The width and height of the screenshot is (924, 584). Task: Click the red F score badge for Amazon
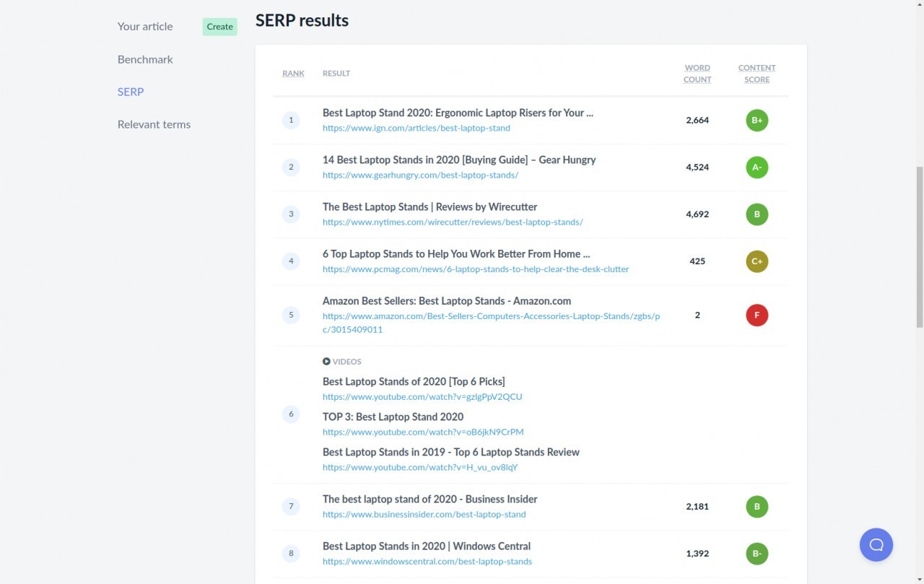tap(757, 315)
